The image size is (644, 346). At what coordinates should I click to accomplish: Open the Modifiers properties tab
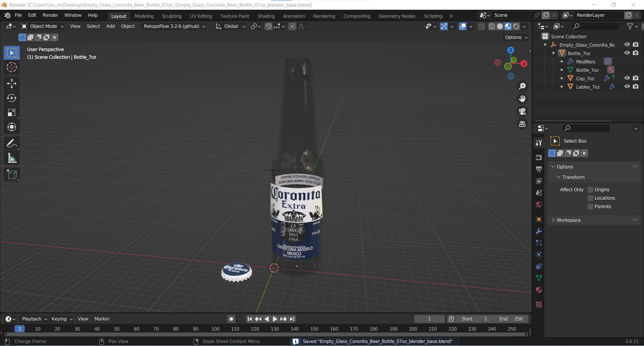(x=539, y=231)
